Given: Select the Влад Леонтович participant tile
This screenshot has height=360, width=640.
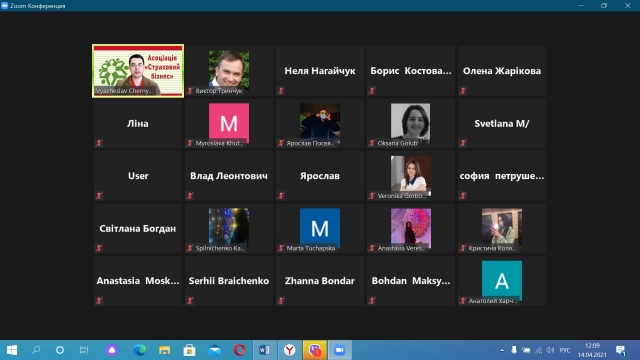Looking at the screenshot, I should point(229,176).
